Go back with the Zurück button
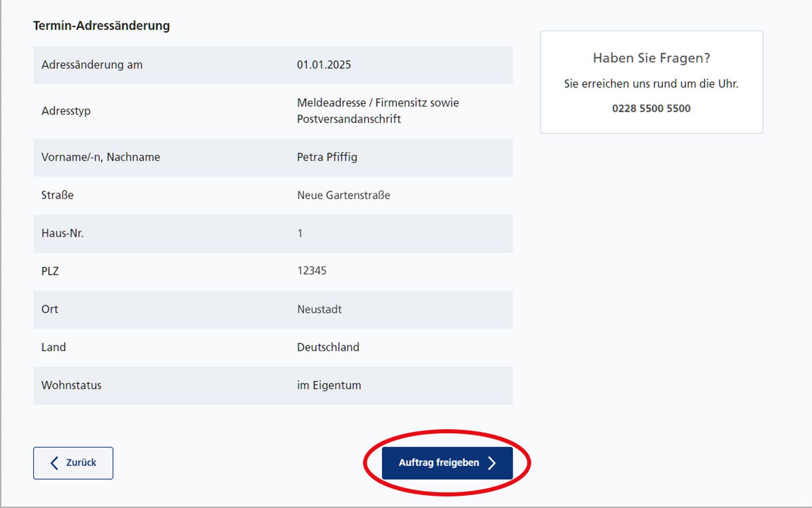 click(73, 463)
